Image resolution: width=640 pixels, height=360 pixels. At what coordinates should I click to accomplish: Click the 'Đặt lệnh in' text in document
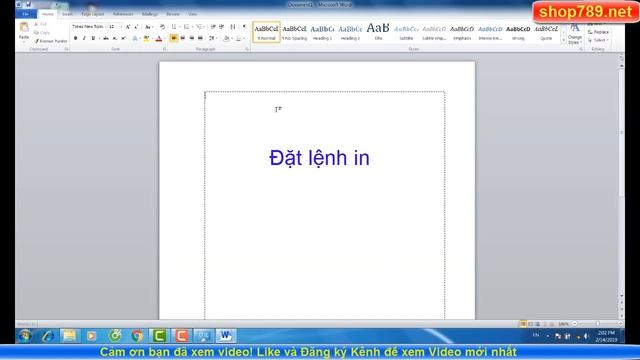(320, 158)
